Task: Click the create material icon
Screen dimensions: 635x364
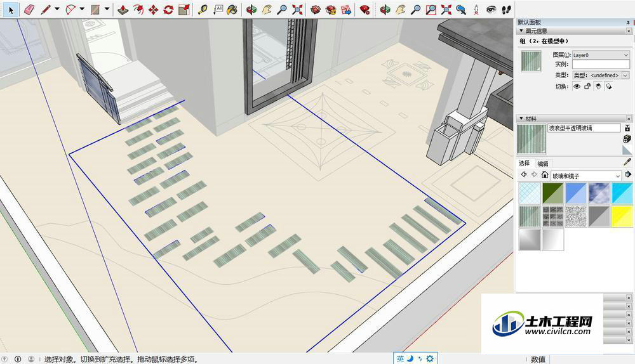Action: coord(627,139)
